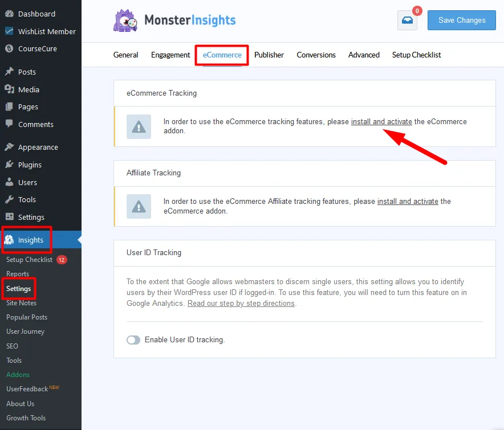Click the Posts pin icon
The height and width of the screenshot is (430, 504).
point(9,72)
